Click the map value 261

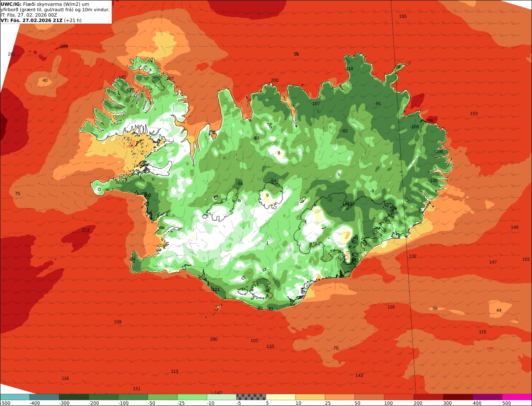point(12,54)
